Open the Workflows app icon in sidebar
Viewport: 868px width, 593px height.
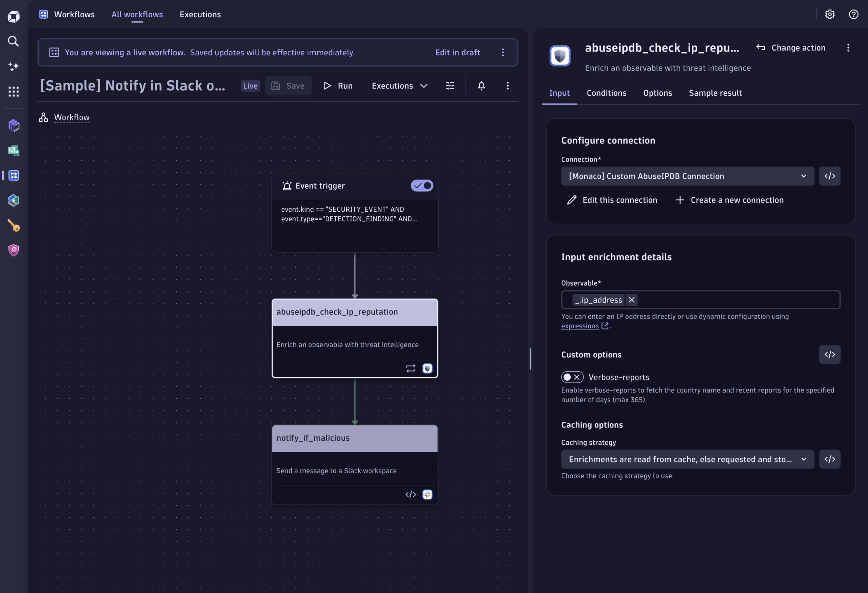point(14,176)
